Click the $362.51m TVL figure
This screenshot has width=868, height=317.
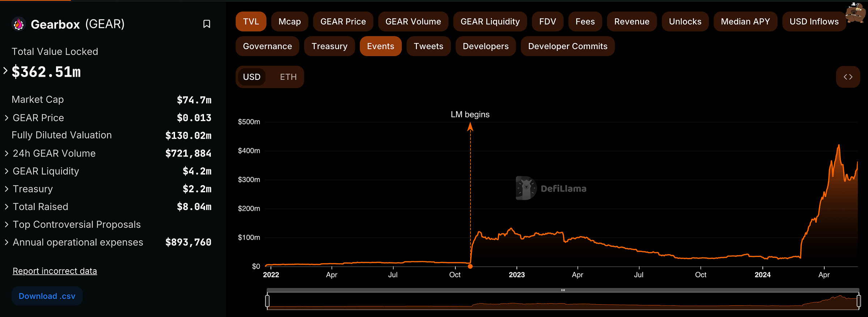(46, 72)
